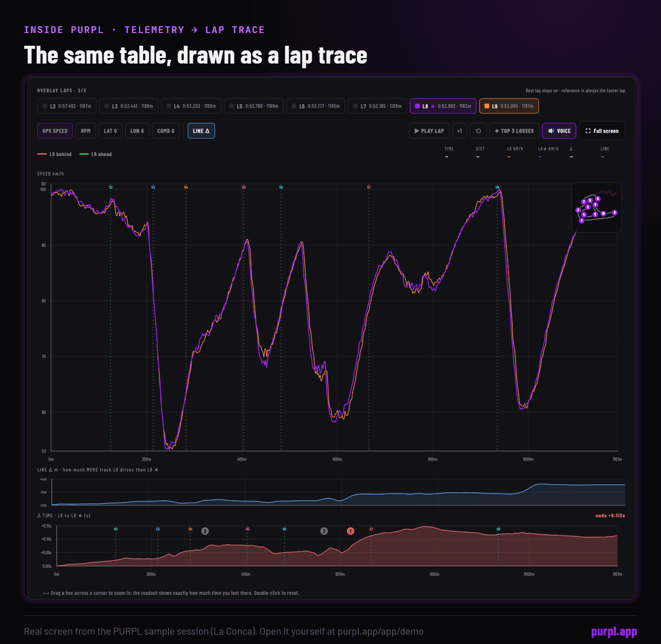
Task: Click the 'OVERLAY LAPS · 2/5' label
Action: coord(62,91)
